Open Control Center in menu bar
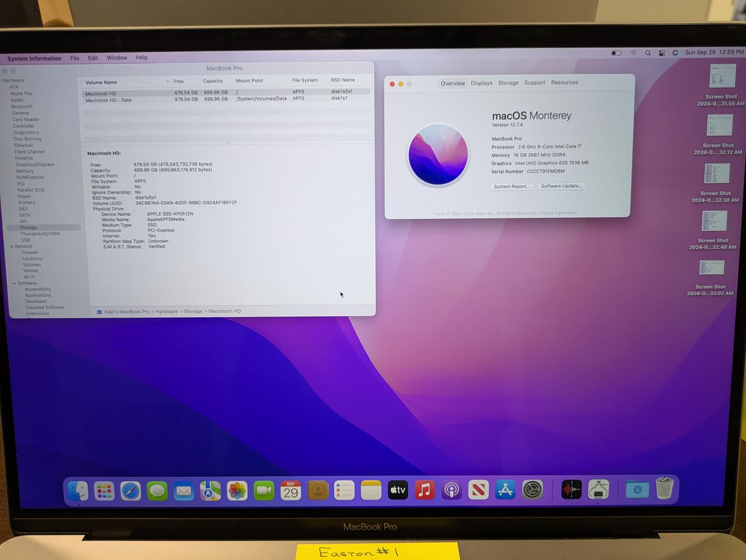746x560 pixels. [x=661, y=53]
